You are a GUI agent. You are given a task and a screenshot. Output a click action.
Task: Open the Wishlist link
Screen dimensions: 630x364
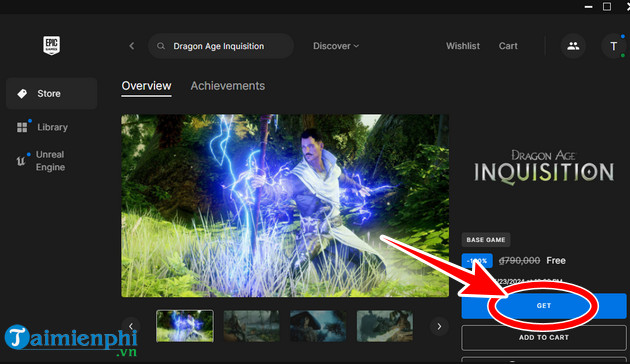coord(463,46)
